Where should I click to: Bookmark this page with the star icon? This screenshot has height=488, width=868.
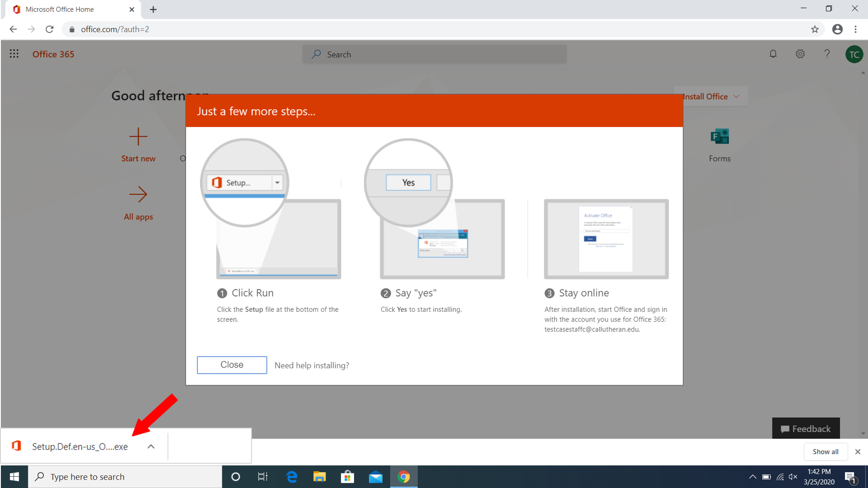click(815, 29)
